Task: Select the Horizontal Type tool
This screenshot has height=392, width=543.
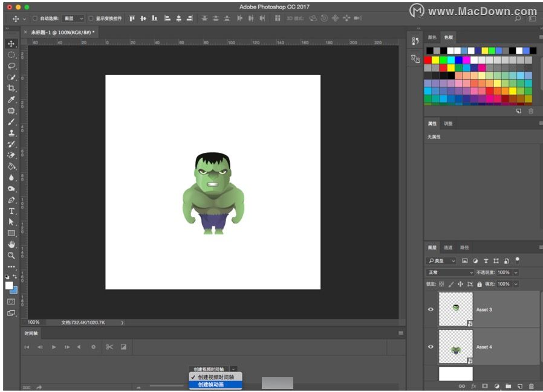Action: pos(11,211)
